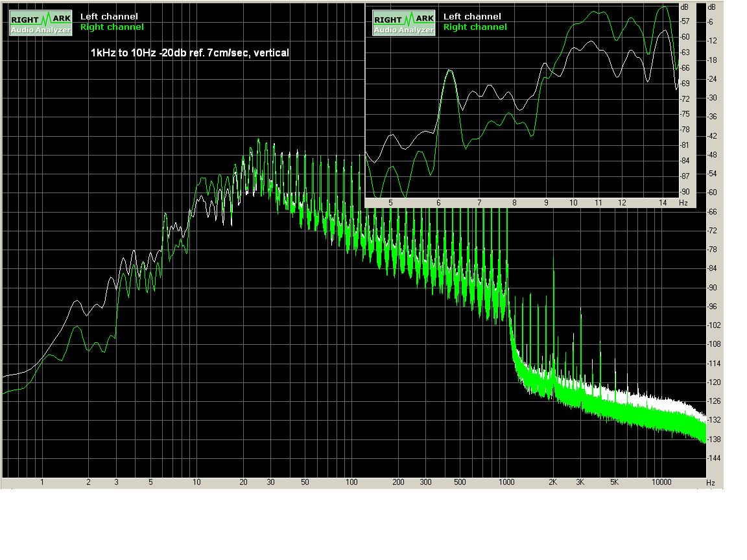Screen dimensions: 747x560
Task: Click the '30' label on the main frequency axis
Action: click(270, 482)
